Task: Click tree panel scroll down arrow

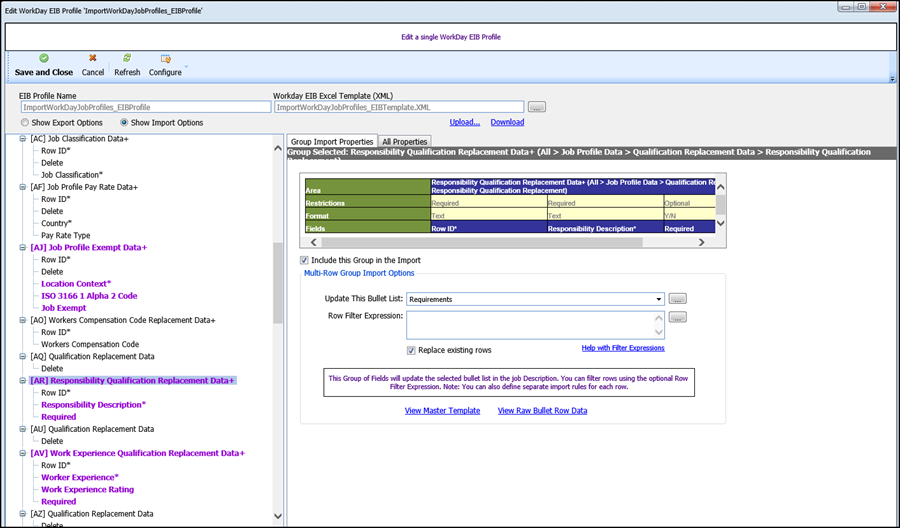Action: point(278,516)
